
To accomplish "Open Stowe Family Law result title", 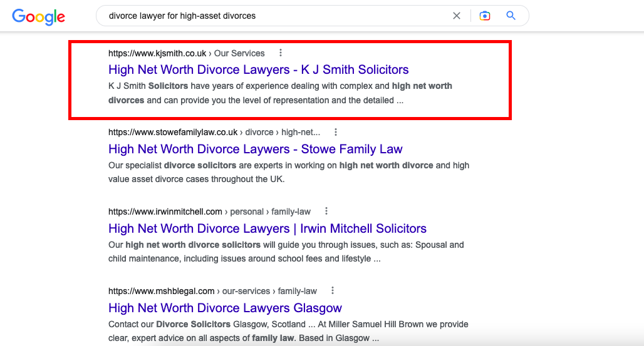I will 256,149.
